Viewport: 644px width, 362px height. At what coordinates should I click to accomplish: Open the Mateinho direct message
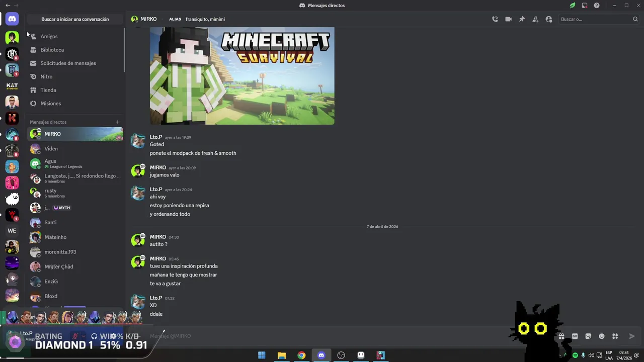pos(75,237)
